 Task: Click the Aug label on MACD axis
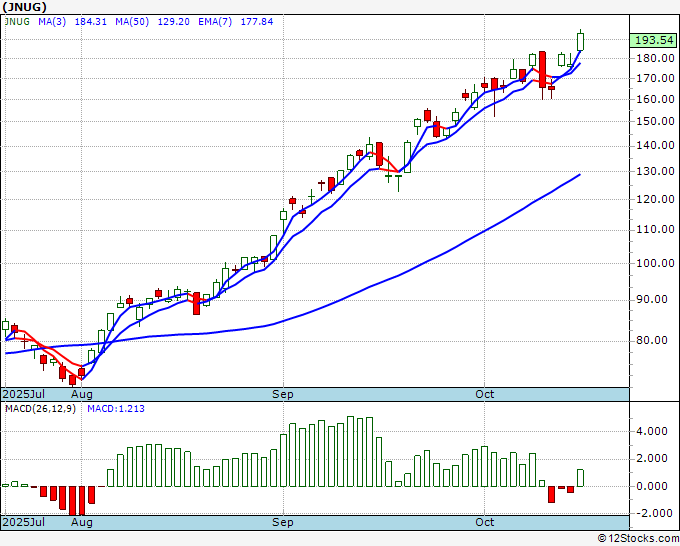(x=82, y=522)
